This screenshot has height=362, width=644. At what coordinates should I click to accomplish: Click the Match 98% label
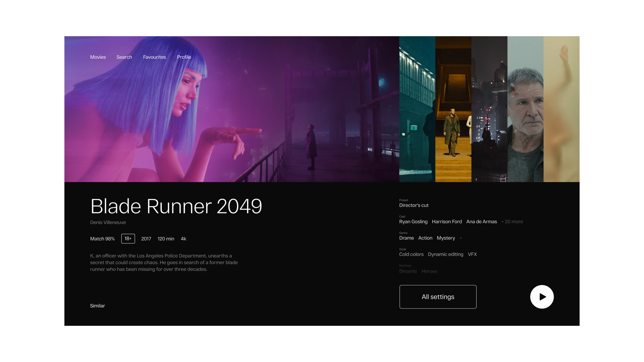[102, 239]
